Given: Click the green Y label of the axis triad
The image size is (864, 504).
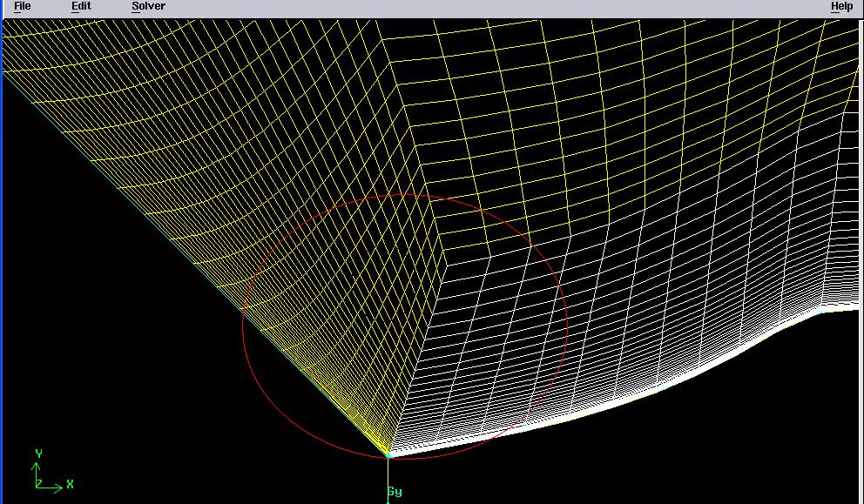Looking at the screenshot, I should point(38,454).
